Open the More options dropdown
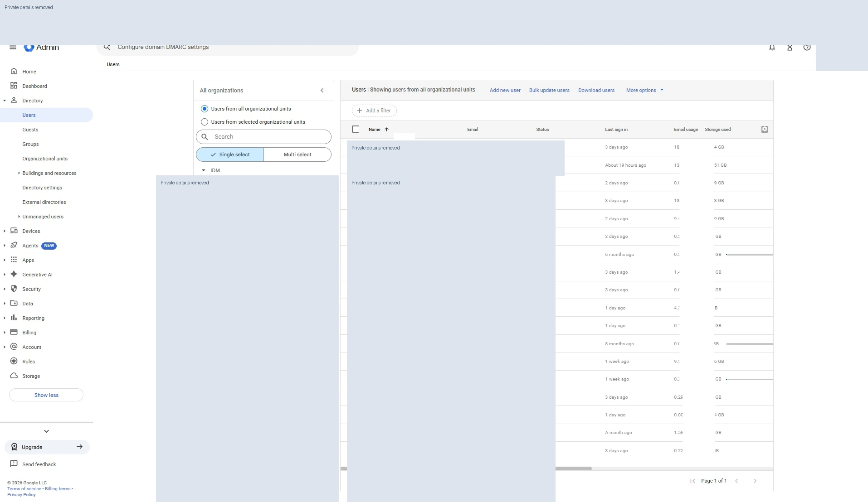 645,90
